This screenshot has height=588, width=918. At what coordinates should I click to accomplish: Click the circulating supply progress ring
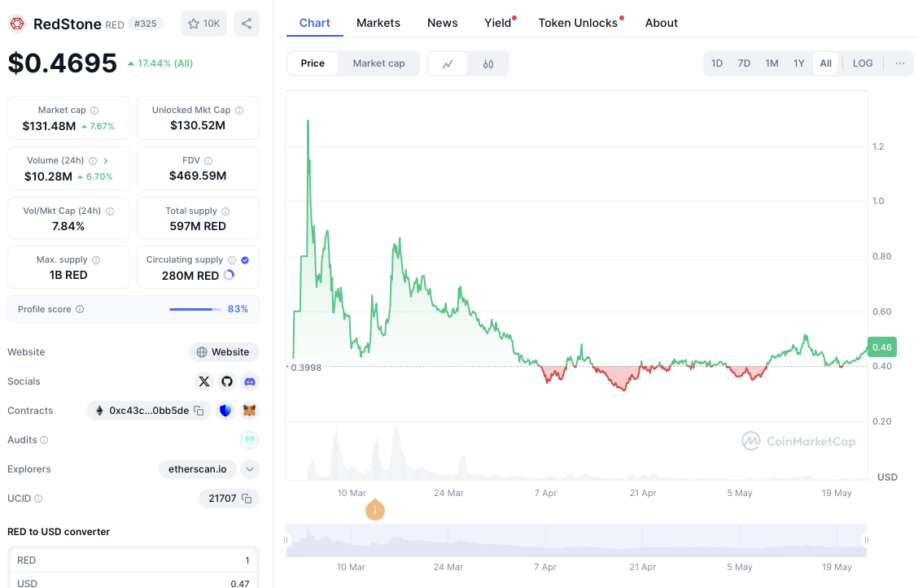pos(229,275)
